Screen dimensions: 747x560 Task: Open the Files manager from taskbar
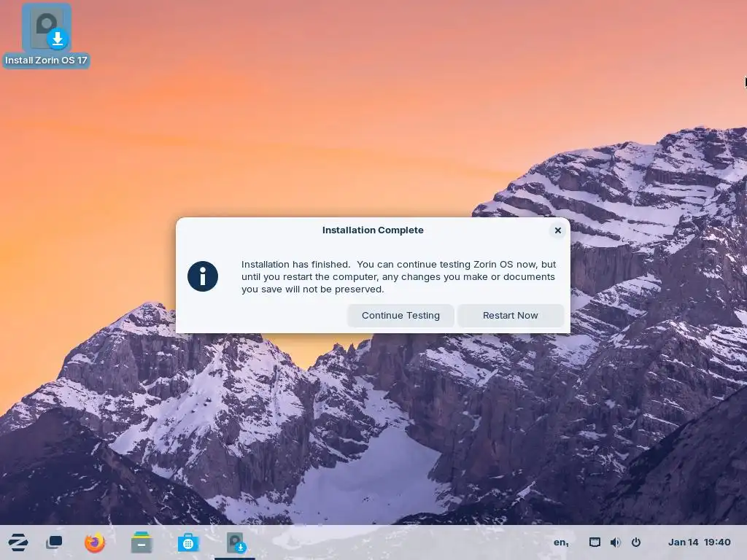click(142, 542)
